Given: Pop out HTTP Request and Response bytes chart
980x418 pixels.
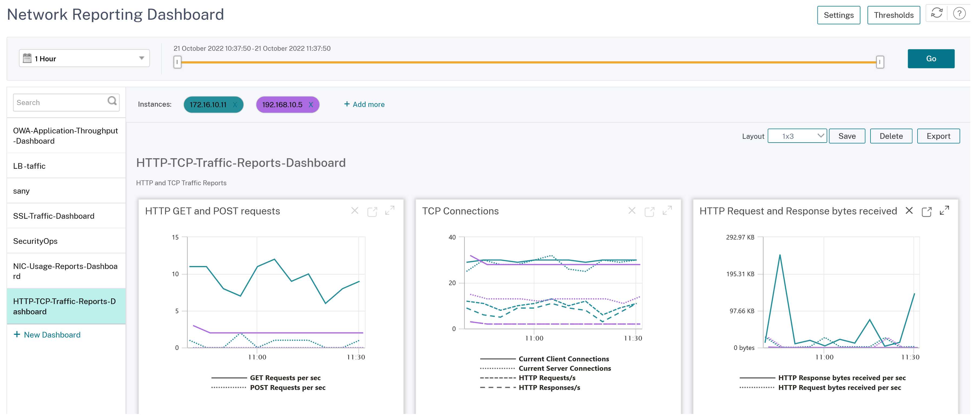Looking at the screenshot, I should (x=926, y=212).
